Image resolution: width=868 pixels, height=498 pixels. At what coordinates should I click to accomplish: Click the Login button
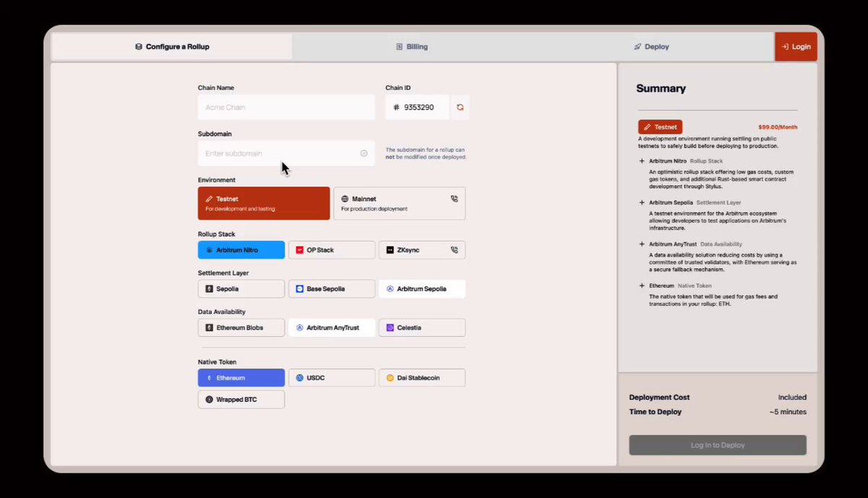point(796,46)
